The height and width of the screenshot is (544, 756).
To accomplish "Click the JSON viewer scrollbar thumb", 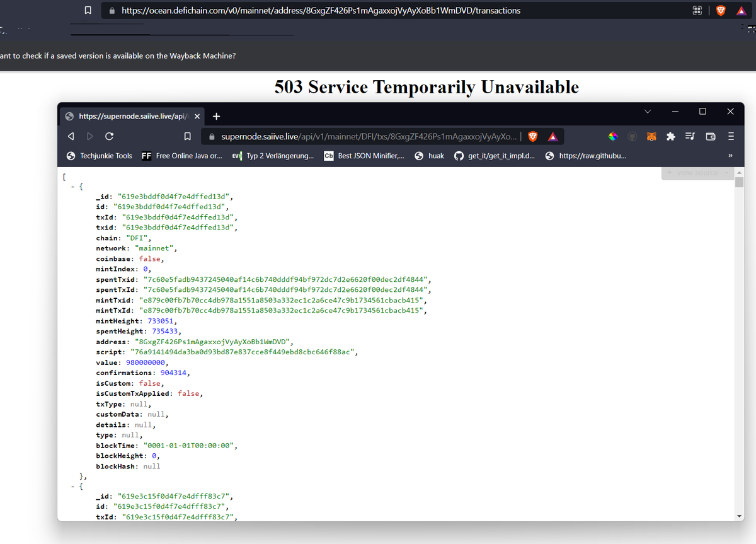I will click(740, 183).
